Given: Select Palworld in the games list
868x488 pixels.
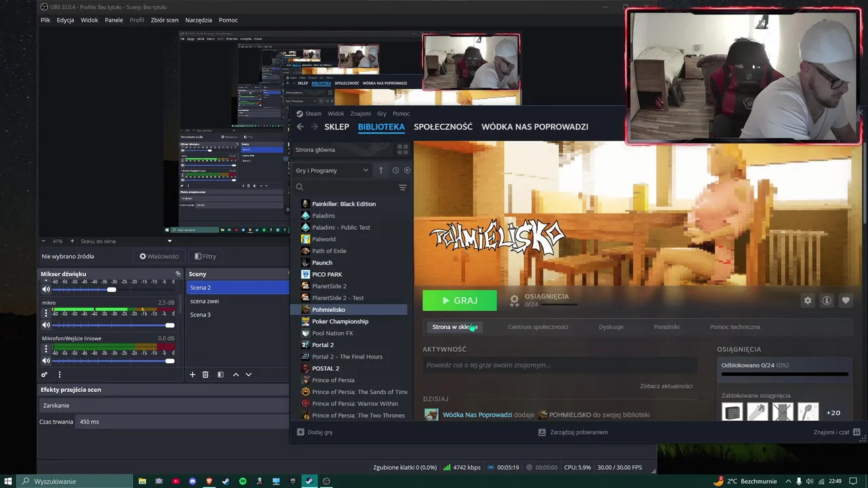Looking at the screenshot, I should click(349, 239).
